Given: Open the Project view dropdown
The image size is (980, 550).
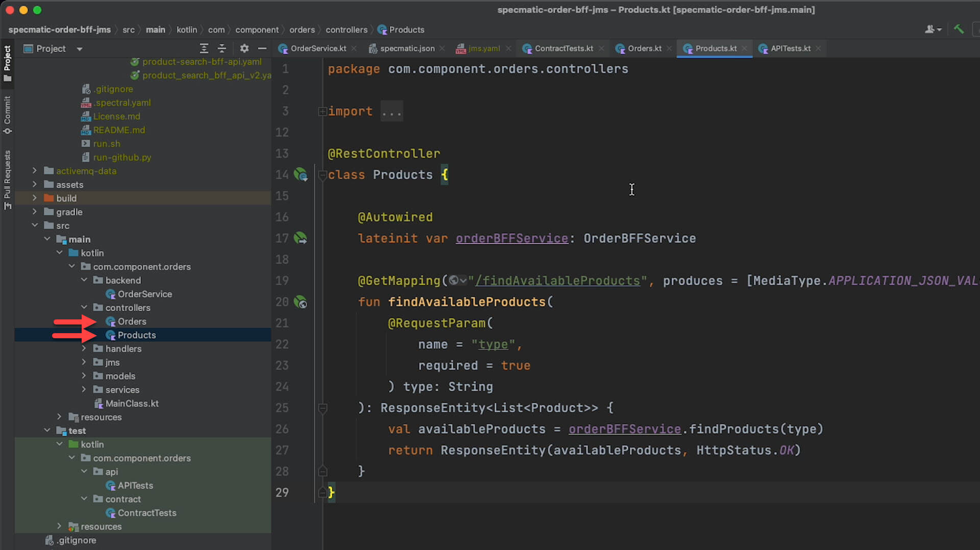Looking at the screenshot, I should (79, 49).
